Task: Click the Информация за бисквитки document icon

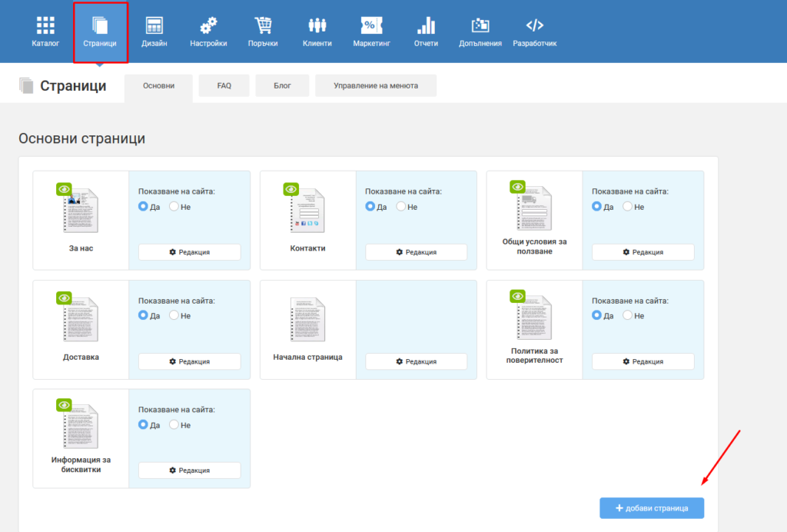Action: click(80, 426)
